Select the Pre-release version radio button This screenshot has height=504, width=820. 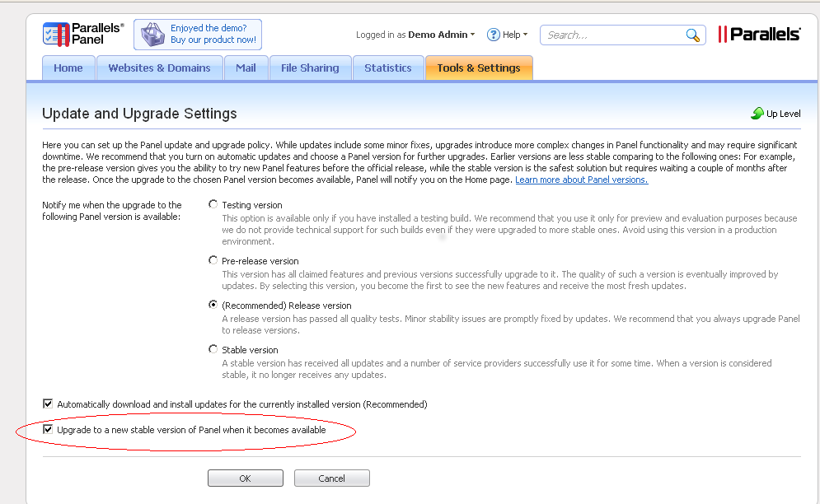coord(213,260)
